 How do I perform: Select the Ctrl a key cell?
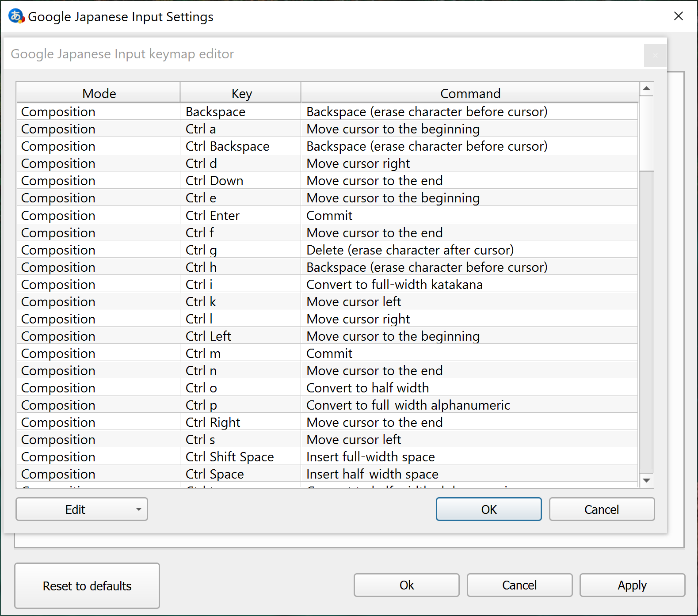click(x=240, y=129)
